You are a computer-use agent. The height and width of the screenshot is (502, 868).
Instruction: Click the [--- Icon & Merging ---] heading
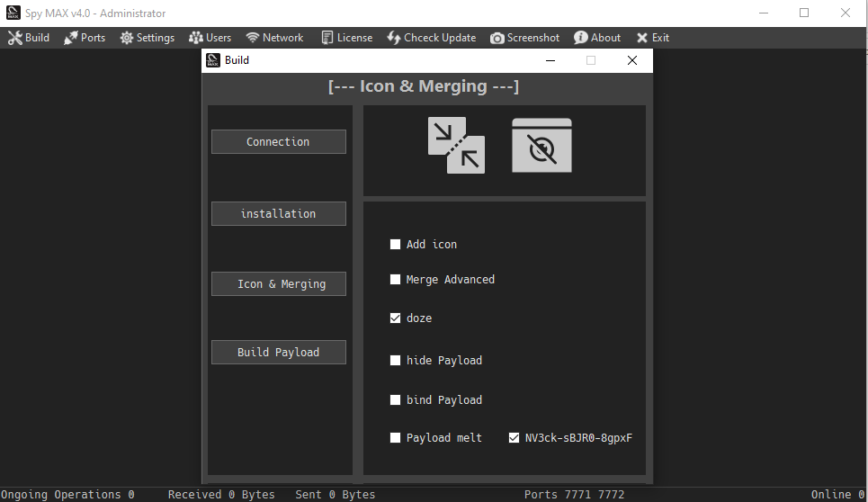[424, 86]
